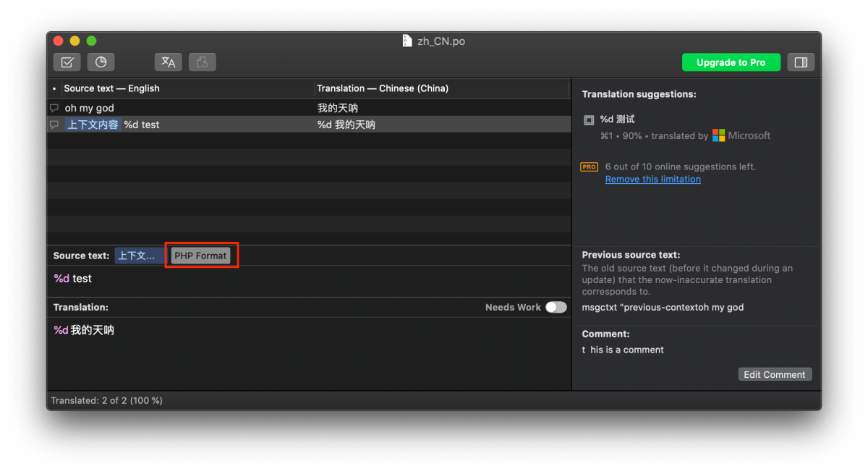Image resolution: width=868 pixels, height=472 pixels.
Task: Click the translation cell '我的天呐' in first row
Action: point(338,108)
